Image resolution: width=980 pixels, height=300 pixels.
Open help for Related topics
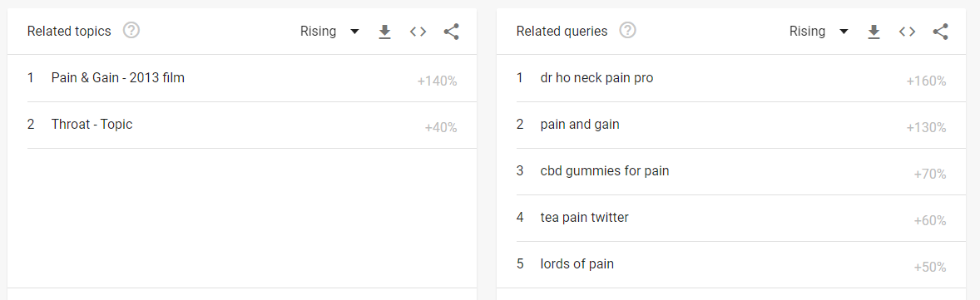point(131,30)
